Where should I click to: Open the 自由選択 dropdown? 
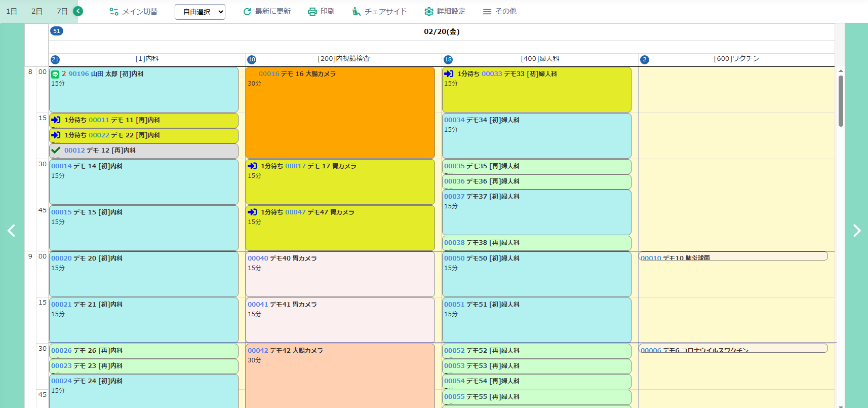click(x=200, y=12)
